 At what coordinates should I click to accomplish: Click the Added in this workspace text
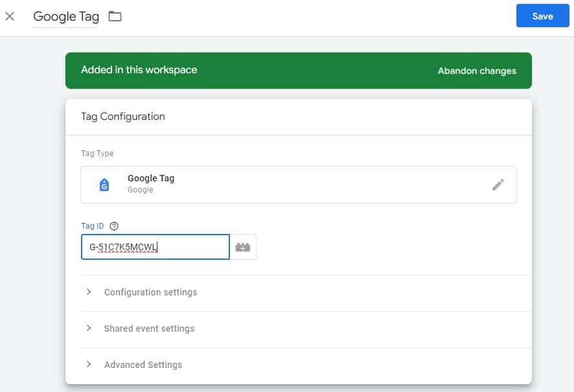[139, 70]
